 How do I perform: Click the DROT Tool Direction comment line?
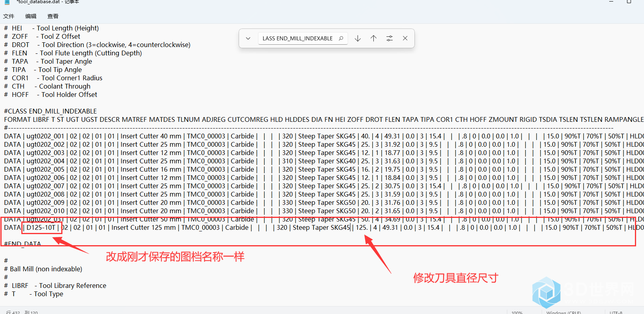pyautogui.click(x=97, y=45)
